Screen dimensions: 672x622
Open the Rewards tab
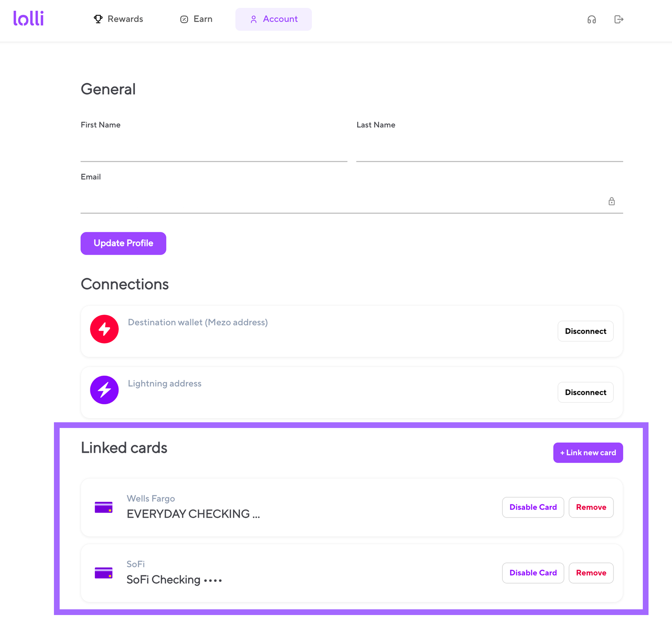[118, 19]
